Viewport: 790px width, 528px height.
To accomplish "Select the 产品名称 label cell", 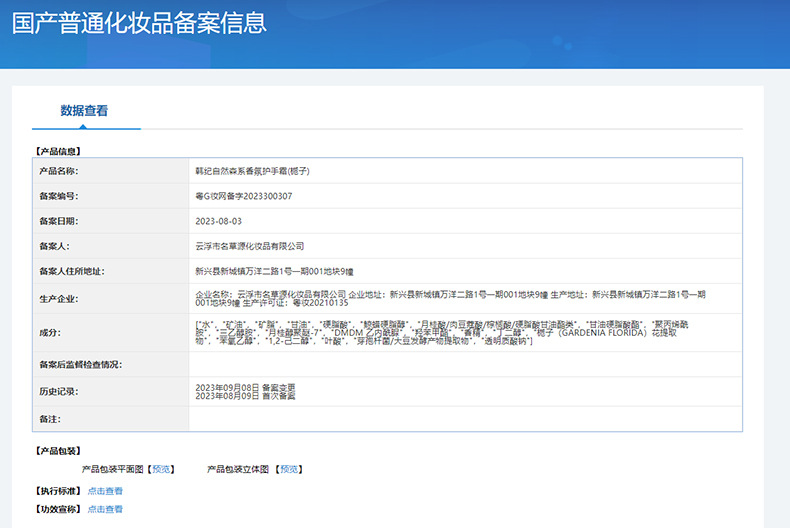I will tap(111, 171).
